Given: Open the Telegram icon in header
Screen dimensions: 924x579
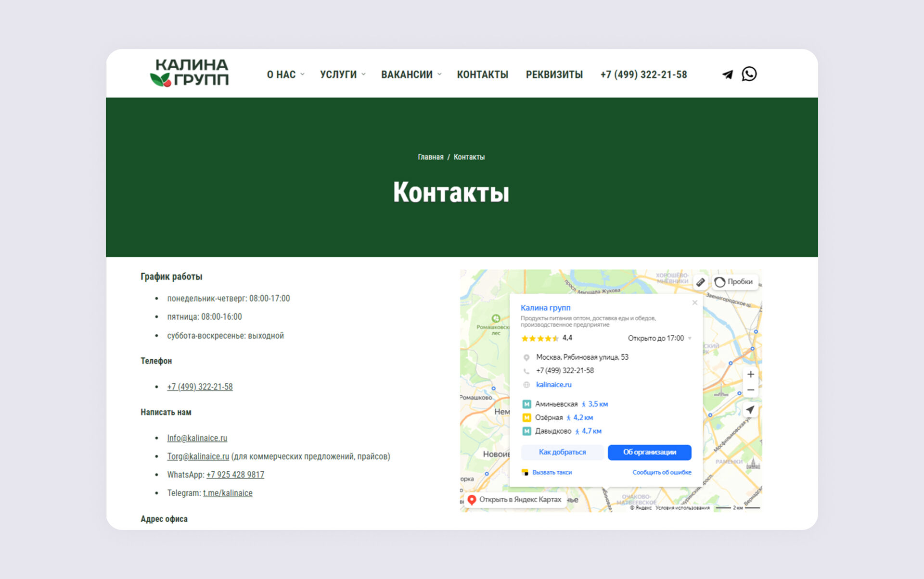Looking at the screenshot, I should point(727,75).
